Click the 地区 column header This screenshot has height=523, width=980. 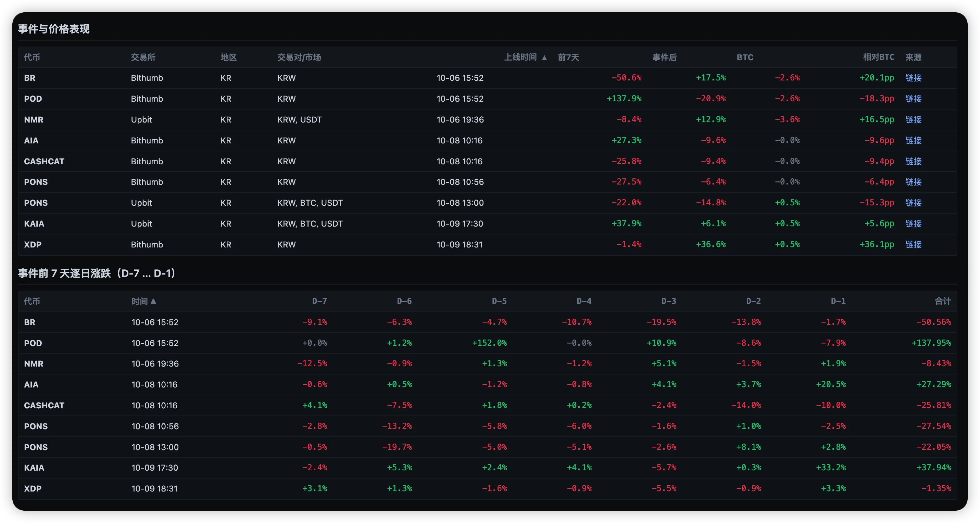(x=229, y=58)
